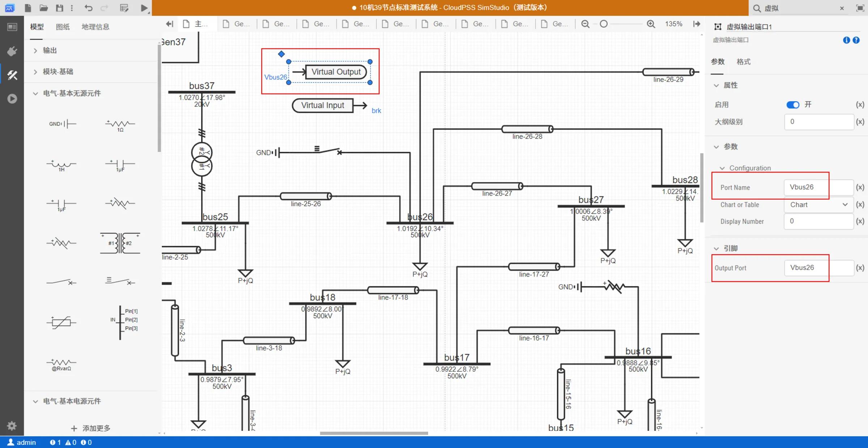
Task: Click the run simulation play icon in toolbar
Action: [144, 8]
